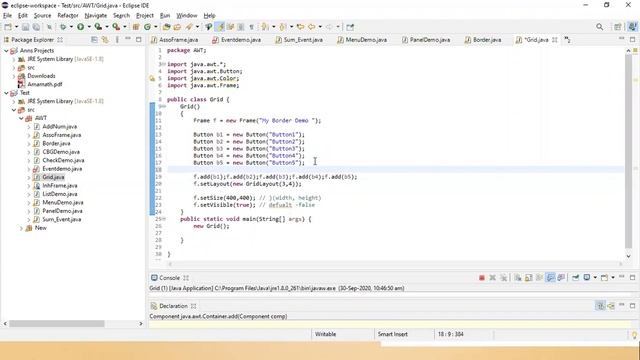Collapse the AWT package node

point(21,118)
